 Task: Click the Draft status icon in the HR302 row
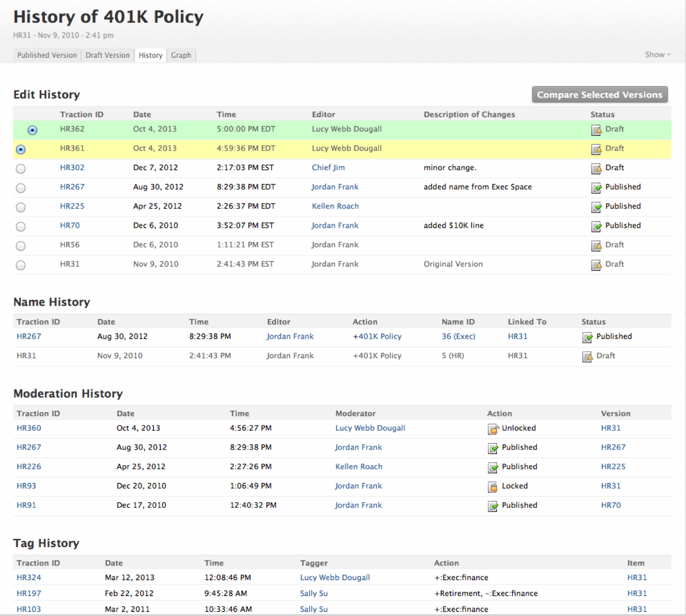pos(596,168)
